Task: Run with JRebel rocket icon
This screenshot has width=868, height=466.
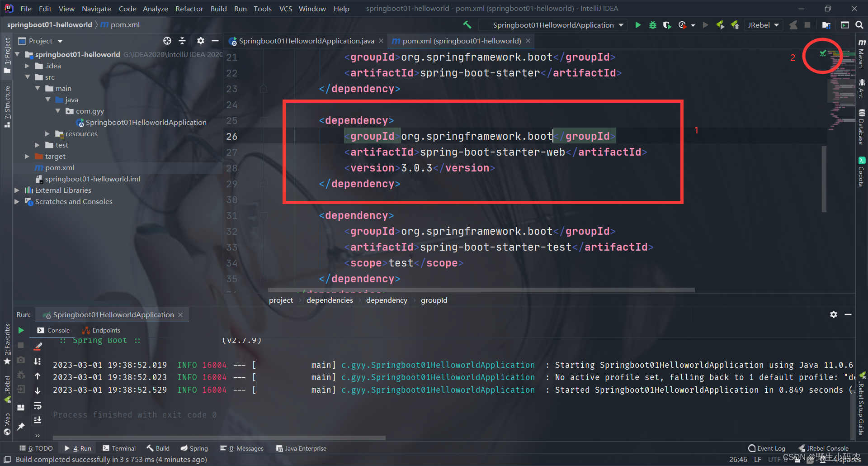Action: pyautogui.click(x=720, y=25)
